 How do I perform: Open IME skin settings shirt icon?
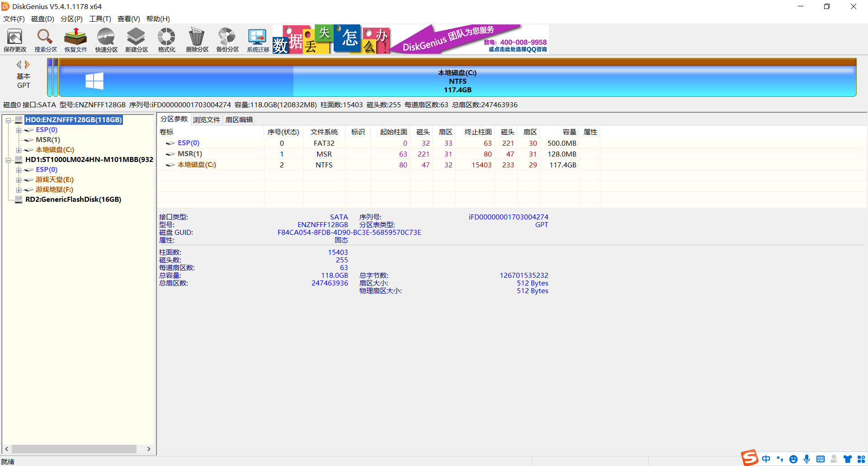(x=848, y=459)
